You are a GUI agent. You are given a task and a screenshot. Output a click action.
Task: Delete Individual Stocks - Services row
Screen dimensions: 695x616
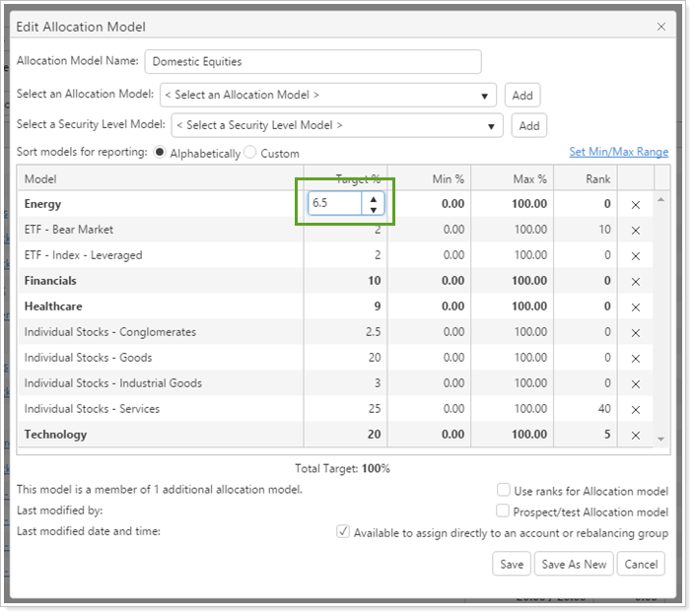tap(635, 409)
